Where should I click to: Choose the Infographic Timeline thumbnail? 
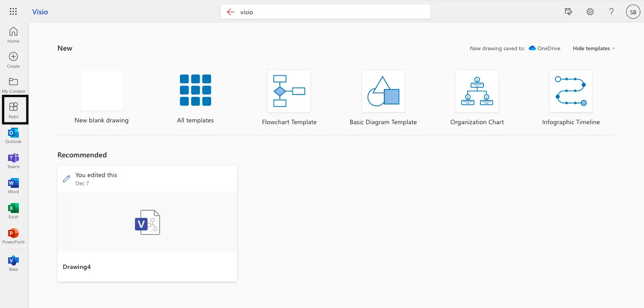coord(571,91)
